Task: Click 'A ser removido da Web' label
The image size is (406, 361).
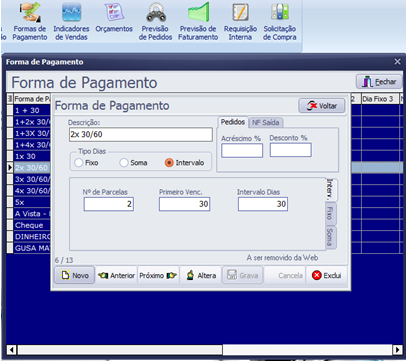Action: click(282, 258)
